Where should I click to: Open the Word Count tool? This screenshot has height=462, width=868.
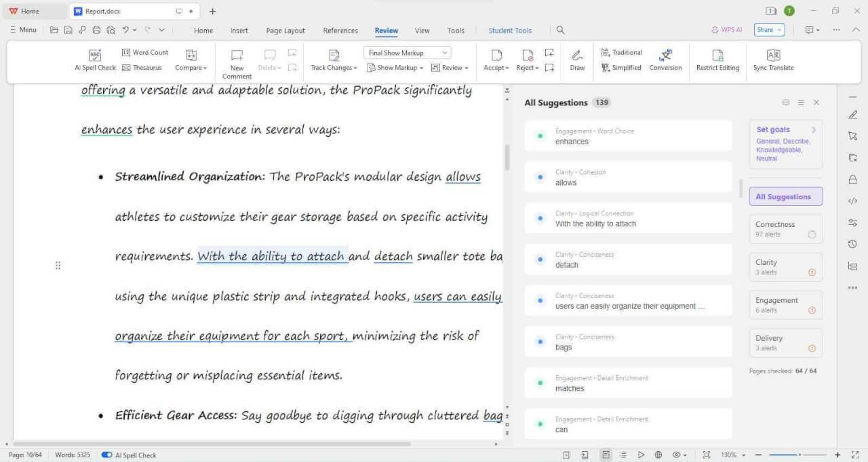(x=144, y=53)
